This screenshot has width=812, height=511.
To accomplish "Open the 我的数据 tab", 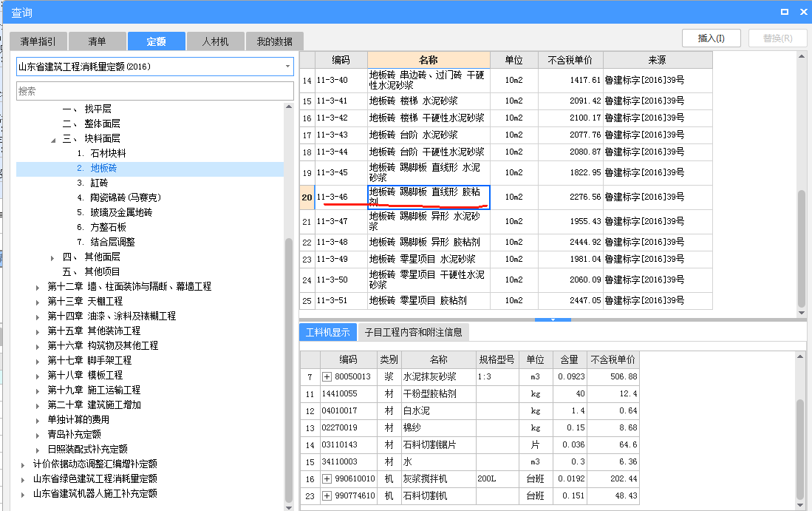I will point(274,41).
